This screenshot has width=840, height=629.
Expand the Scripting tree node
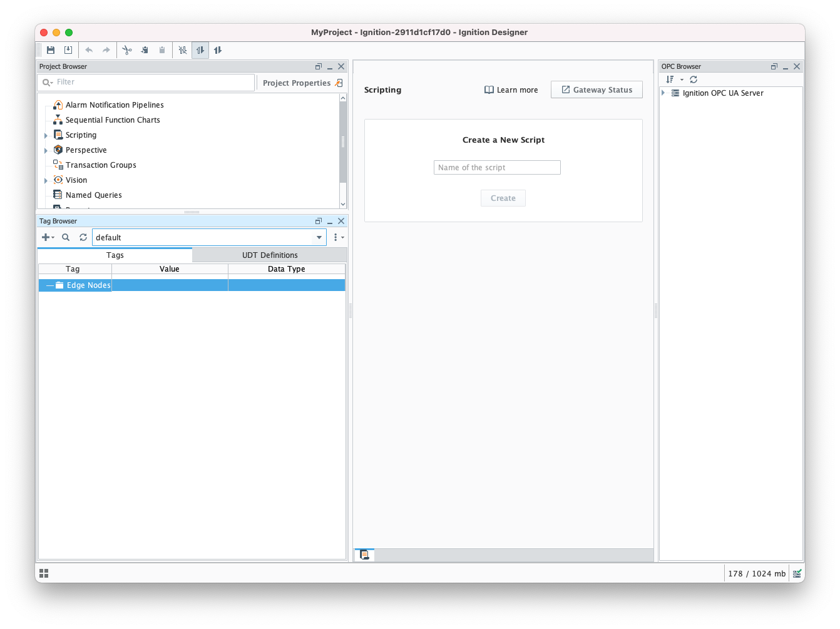(x=46, y=135)
